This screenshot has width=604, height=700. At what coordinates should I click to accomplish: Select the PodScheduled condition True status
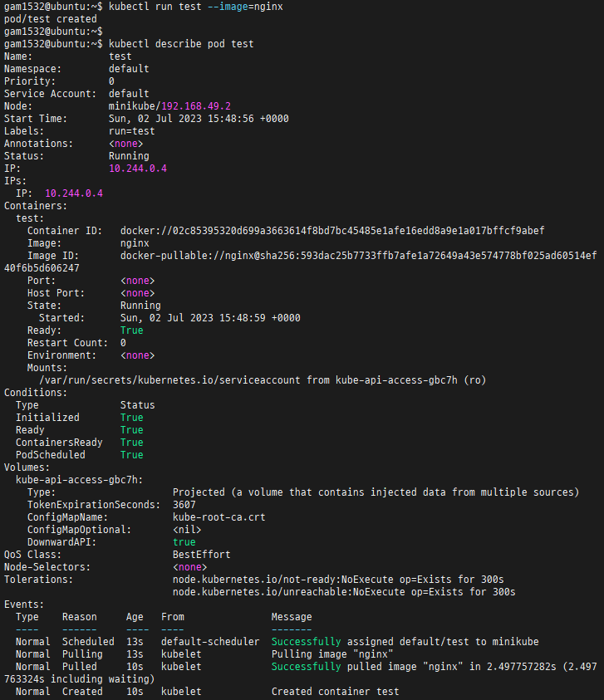pos(132,455)
